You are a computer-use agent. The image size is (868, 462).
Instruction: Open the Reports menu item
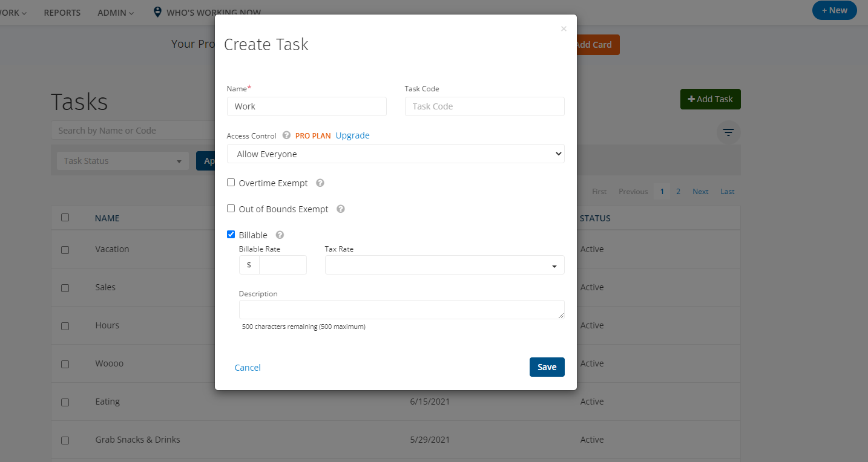[x=62, y=13]
